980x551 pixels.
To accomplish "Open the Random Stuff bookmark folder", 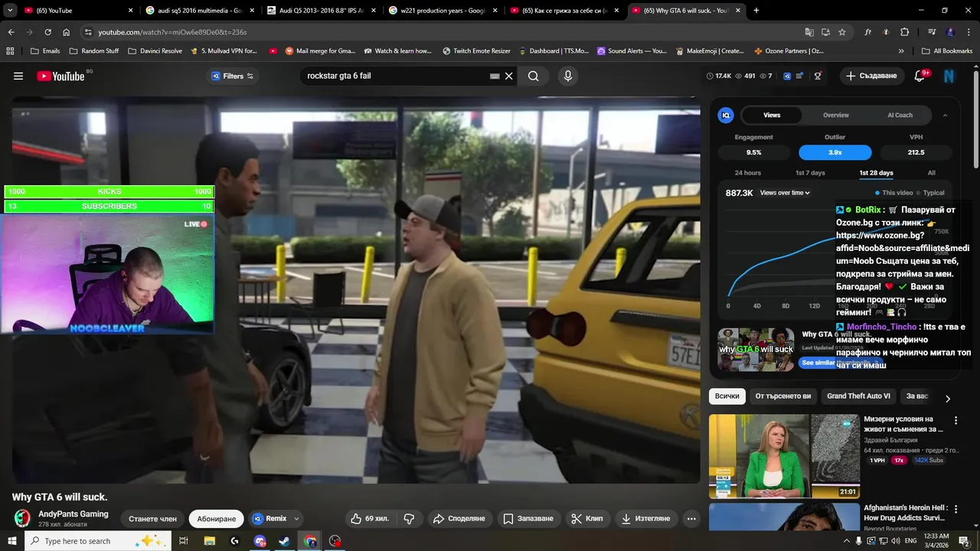I will [95, 51].
